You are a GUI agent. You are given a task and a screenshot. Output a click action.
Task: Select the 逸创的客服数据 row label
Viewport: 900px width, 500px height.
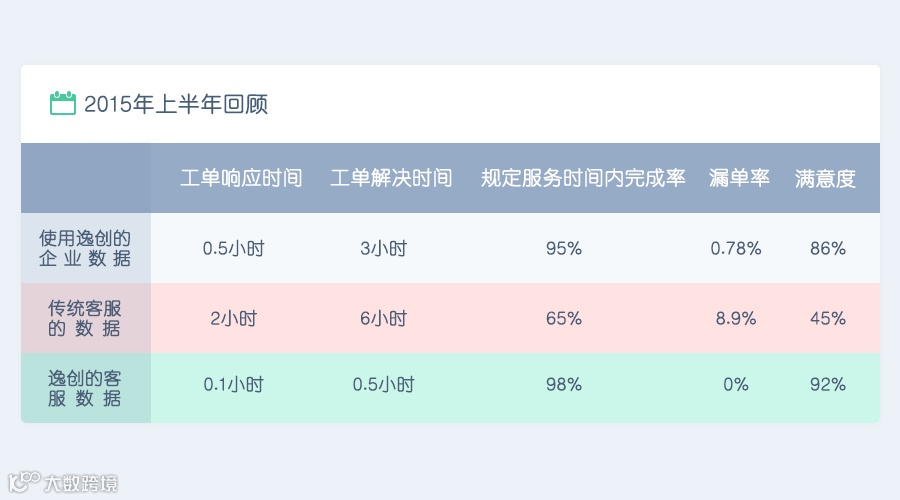(85, 388)
